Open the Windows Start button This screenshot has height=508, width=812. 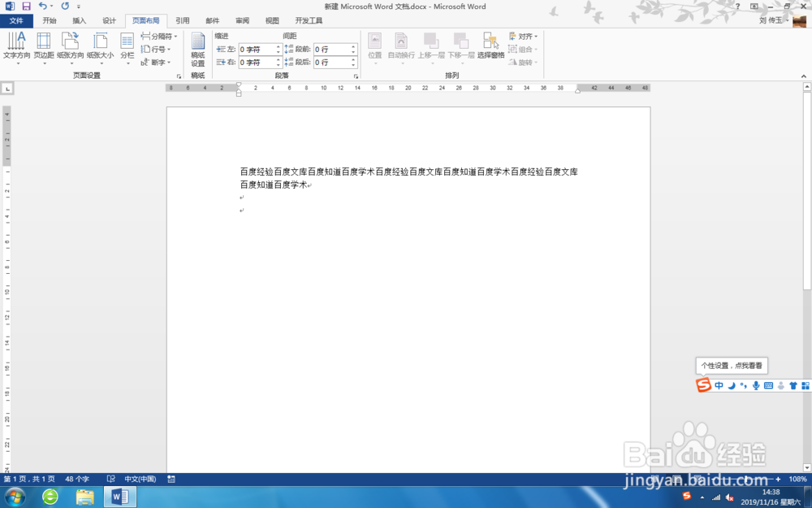tap(15, 497)
